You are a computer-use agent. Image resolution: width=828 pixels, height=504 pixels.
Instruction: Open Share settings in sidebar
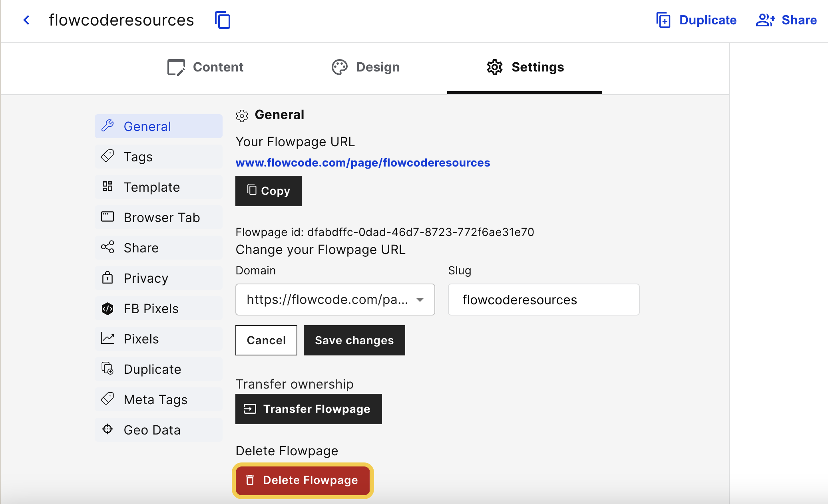[159, 248]
